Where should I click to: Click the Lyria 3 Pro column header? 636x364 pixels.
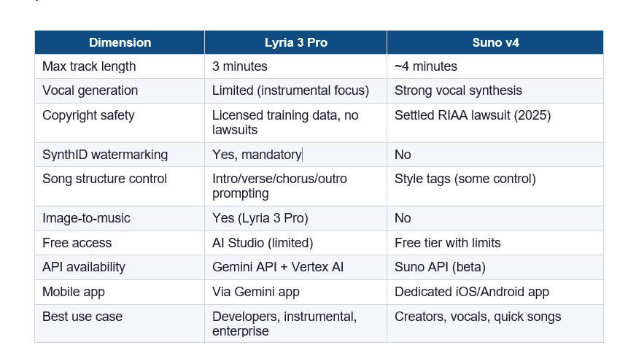[x=295, y=42]
